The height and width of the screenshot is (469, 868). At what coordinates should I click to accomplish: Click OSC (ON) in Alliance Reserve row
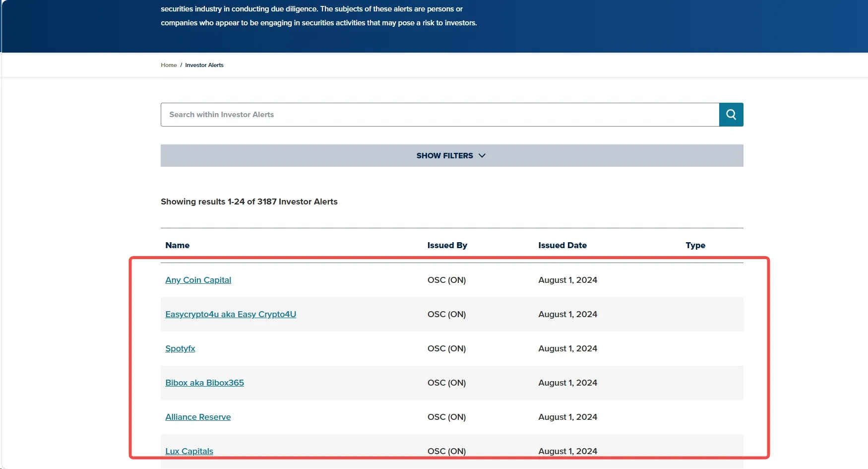tap(447, 417)
